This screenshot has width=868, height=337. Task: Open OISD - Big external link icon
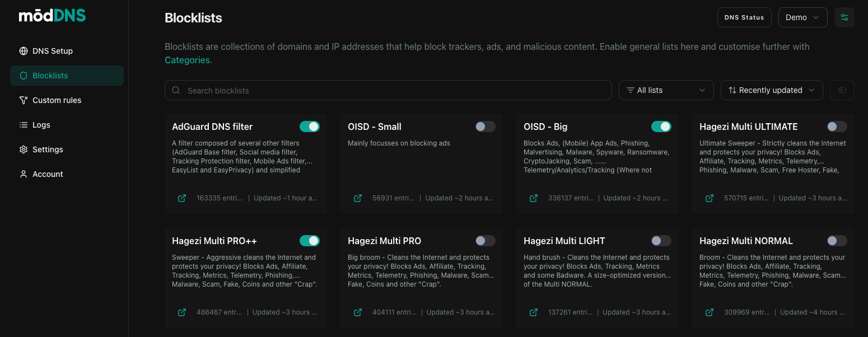534,198
